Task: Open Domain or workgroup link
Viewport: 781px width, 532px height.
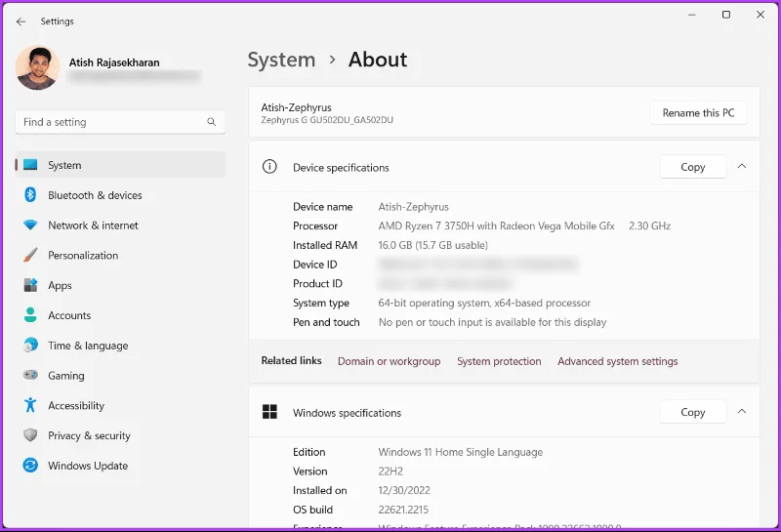Action: pos(389,361)
